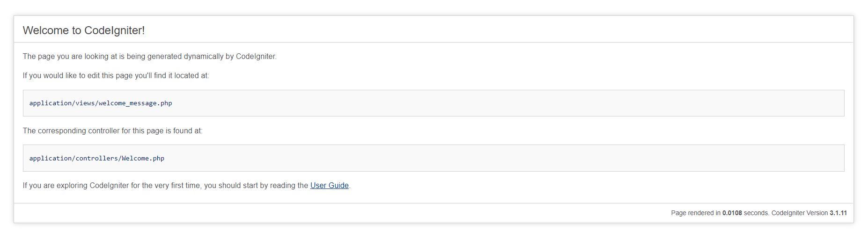Image resolution: width=868 pixels, height=239 pixels.
Task: Click empty area of the views path code box
Action: (x=468, y=103)
